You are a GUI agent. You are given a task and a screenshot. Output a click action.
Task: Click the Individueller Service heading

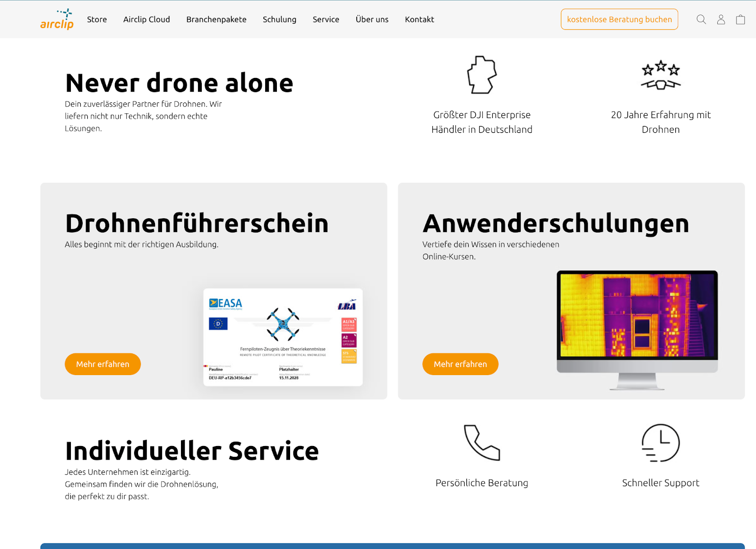(192, 451)
